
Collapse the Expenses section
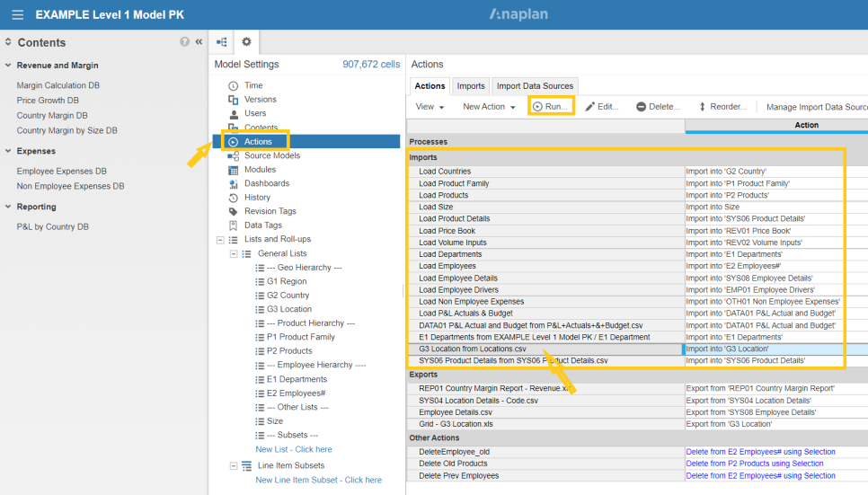[8, 151]
